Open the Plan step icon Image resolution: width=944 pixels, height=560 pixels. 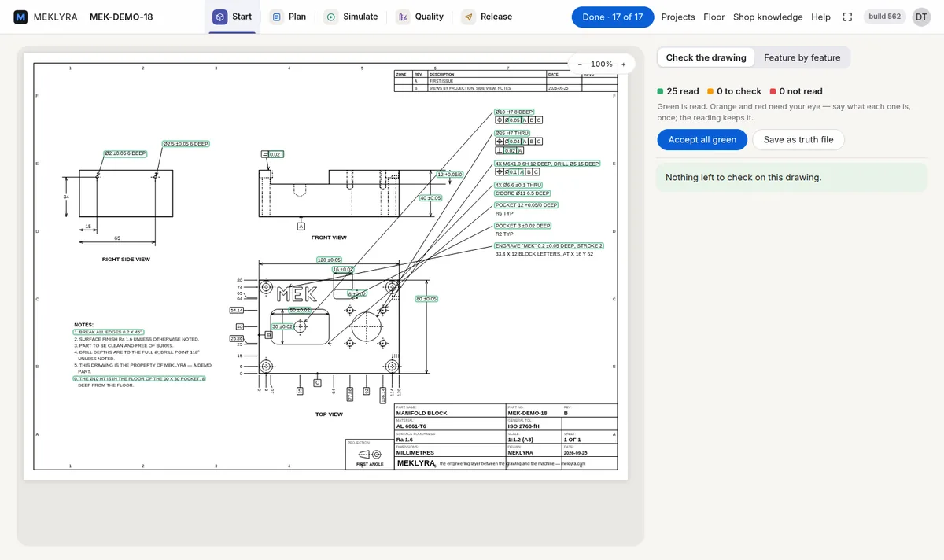[276, 17]
